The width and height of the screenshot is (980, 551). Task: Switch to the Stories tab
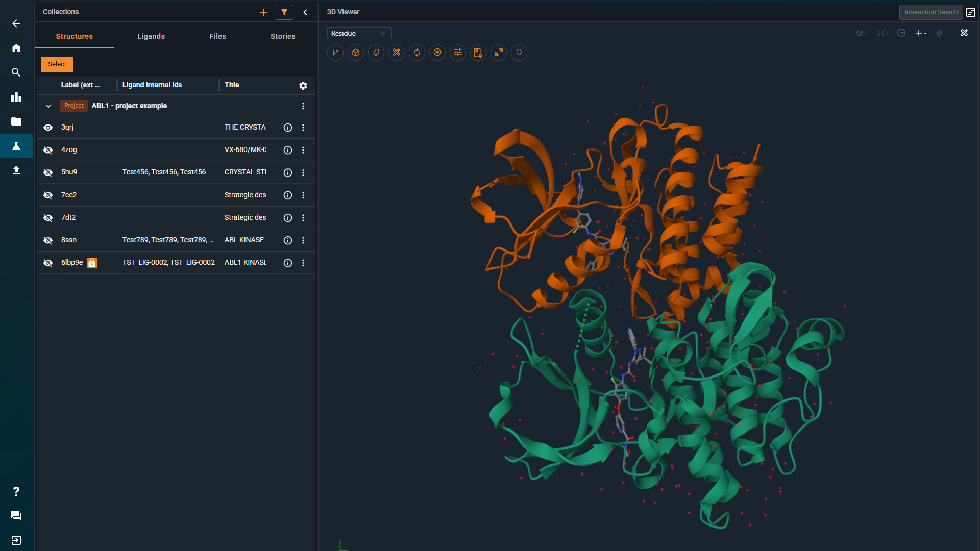pyautogui.click(x=283, y=36)
